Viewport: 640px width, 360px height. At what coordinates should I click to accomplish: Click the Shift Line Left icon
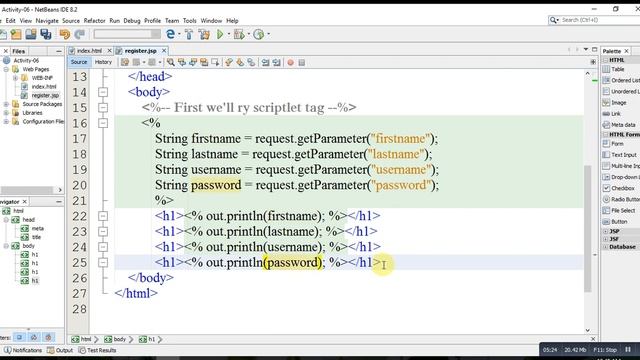(x=265, y=62)
